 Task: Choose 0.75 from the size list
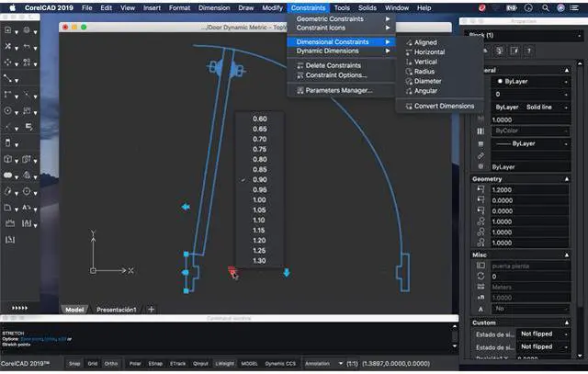259,149
